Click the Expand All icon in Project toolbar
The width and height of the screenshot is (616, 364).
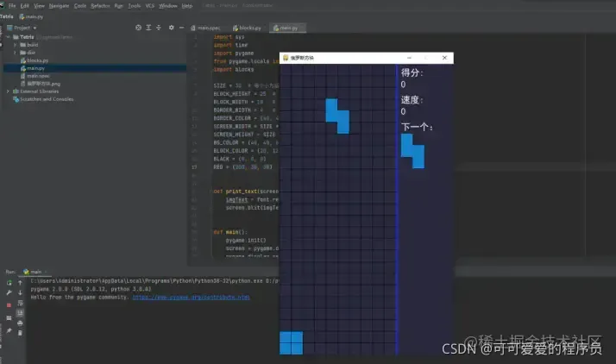pos(148,28)
